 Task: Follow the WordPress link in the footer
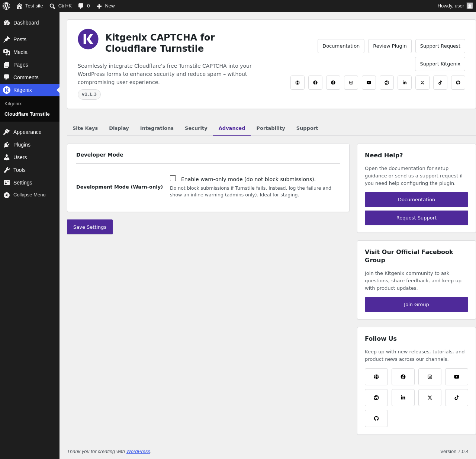click(x=138, y=452)
